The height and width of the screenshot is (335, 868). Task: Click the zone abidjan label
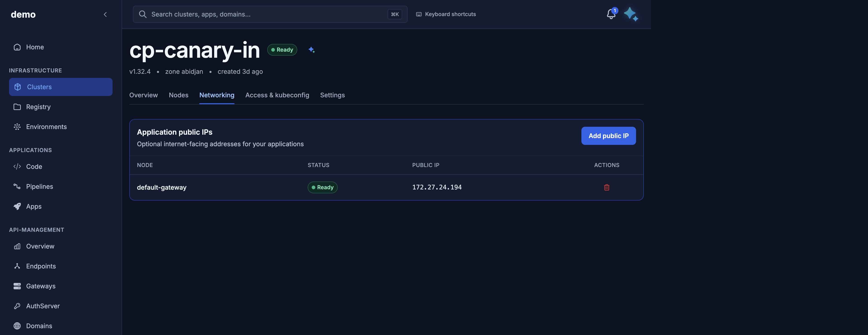click(184, 72)
